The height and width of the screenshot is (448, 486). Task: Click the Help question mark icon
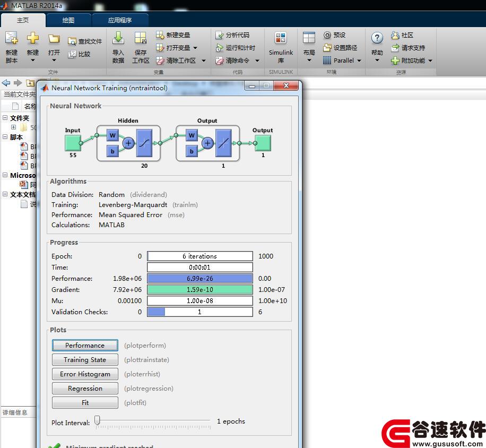point(377,38)
